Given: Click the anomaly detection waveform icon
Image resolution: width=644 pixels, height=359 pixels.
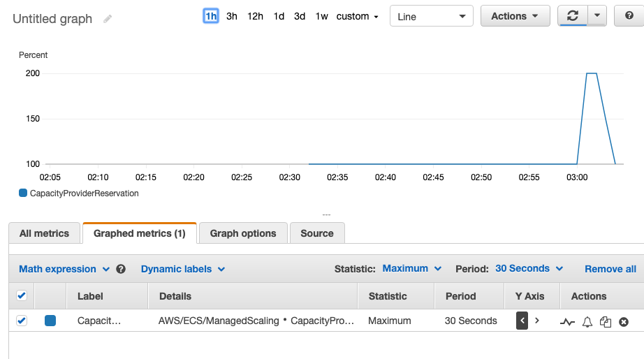Looking at the screenshot, I should click(568, 321).
